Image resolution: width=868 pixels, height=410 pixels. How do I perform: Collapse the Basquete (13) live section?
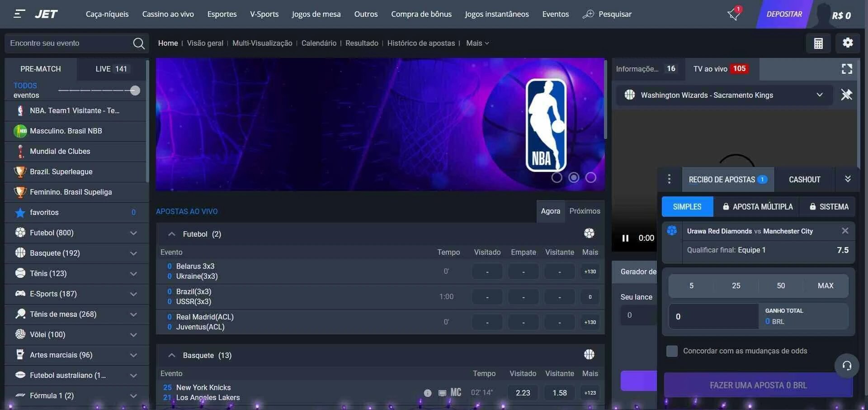(x=171, y=355)
